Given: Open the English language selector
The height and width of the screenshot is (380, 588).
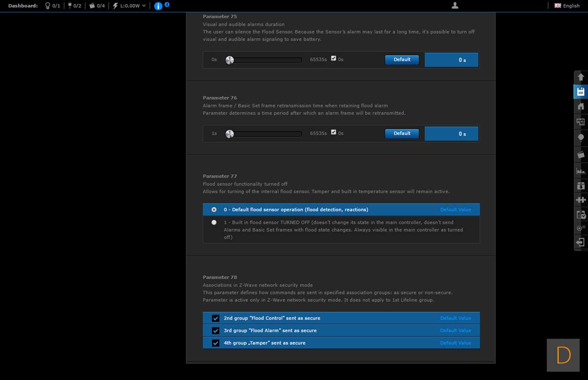Looking at the screenshot, I should pyautogui.click(x=567, y=6).
